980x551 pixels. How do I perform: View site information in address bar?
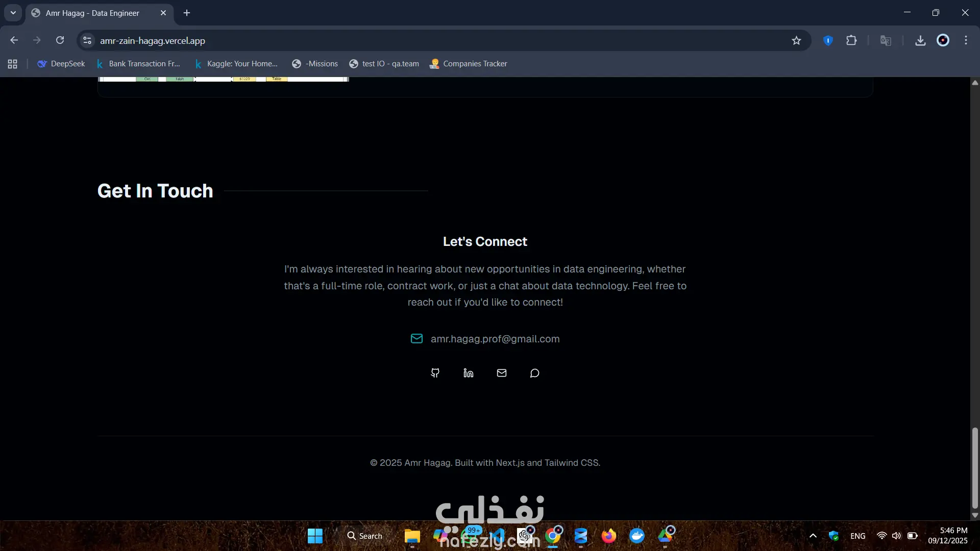click(x=87, y=40)
